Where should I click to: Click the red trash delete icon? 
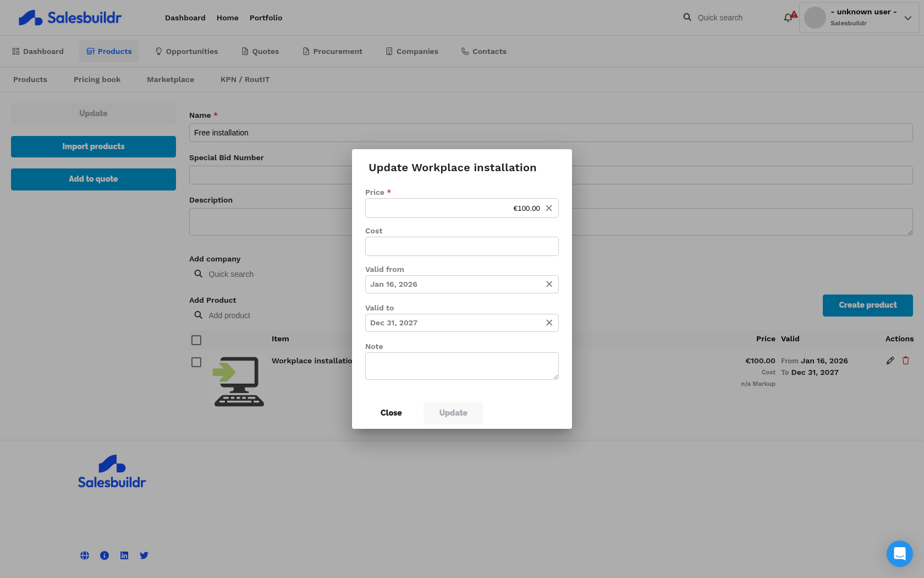tap(906, 361)
